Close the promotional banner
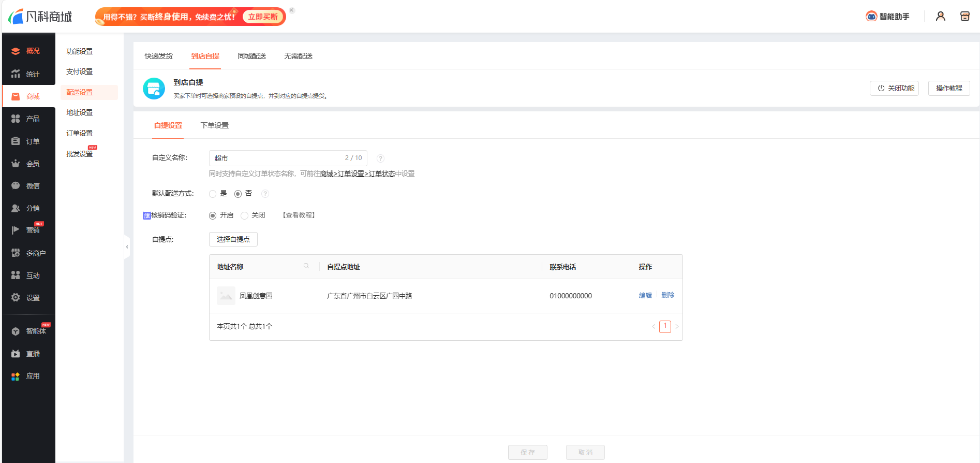The width and height of the screenshot is (980, 463). (292, 10)
